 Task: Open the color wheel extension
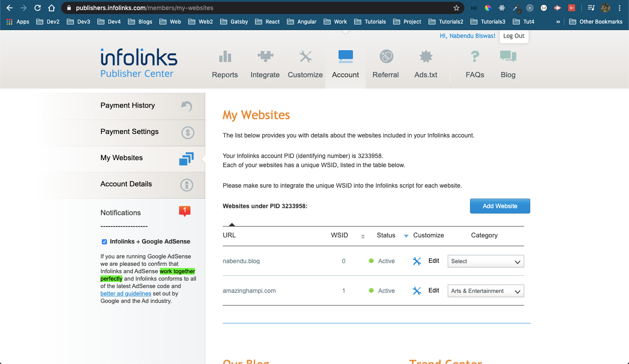(488, 8)
